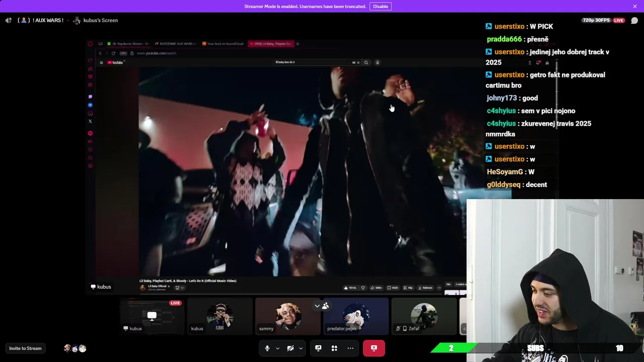Expand microphone input options arrow
The image size is (644, 362).
[x=277, y=348]
